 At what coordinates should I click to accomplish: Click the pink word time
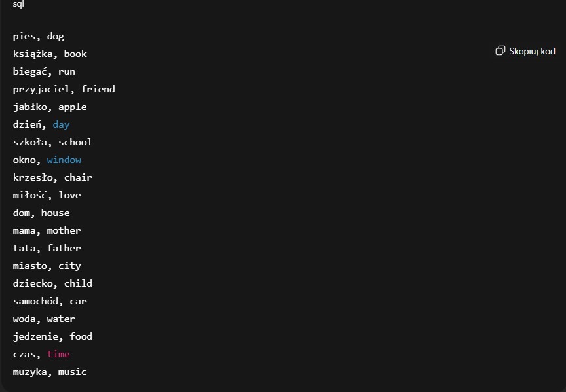(x=58, y=354)
